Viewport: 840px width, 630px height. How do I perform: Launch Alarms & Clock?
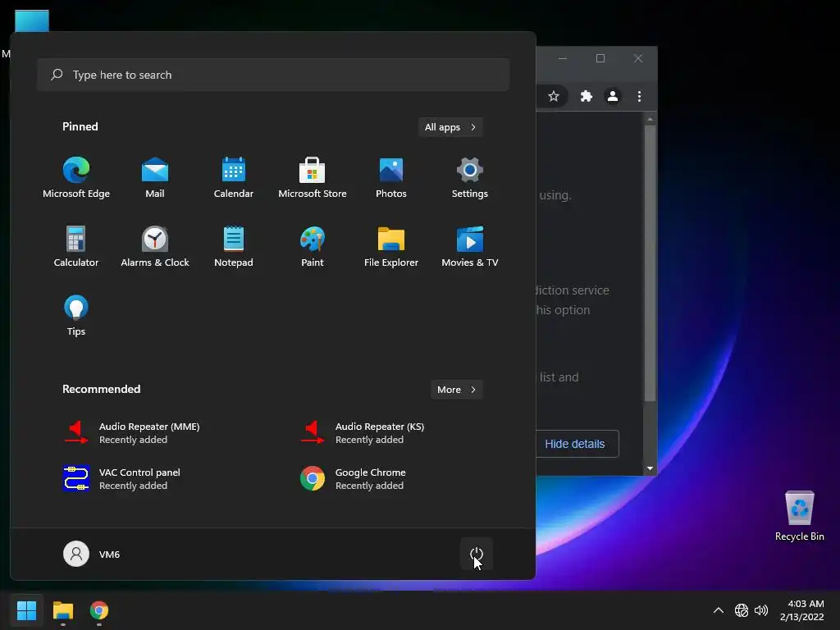click(155, 246)
